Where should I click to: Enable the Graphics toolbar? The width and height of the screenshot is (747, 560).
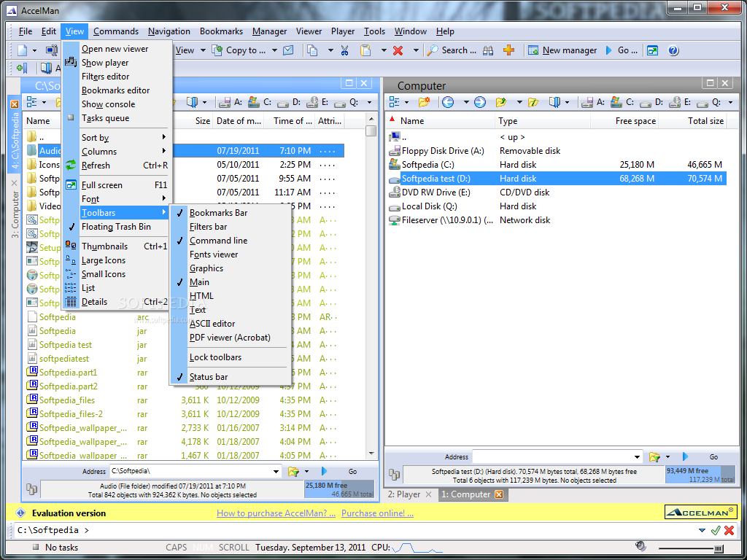click(x=230, y=268)
